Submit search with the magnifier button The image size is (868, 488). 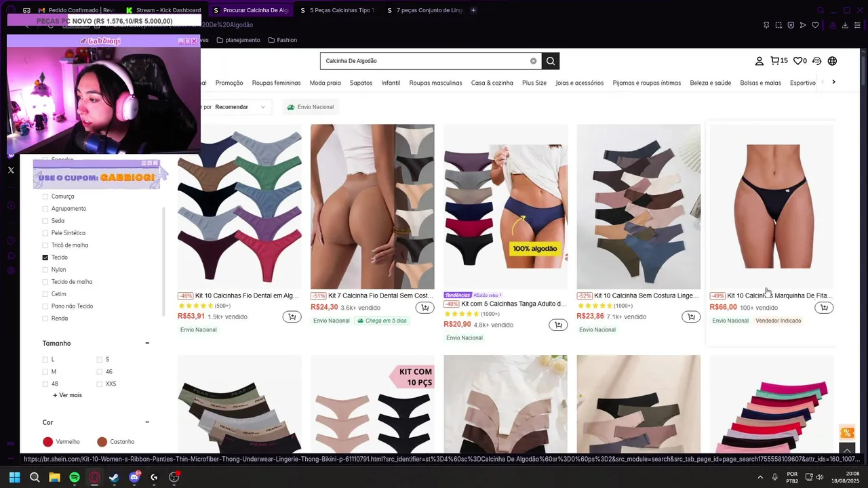tap(551, 61)
